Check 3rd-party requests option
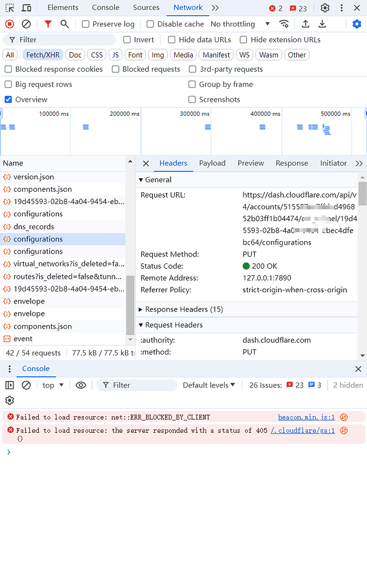Image resolution: width=367 pixels, height=588 pixels. (x=192, y=69)
